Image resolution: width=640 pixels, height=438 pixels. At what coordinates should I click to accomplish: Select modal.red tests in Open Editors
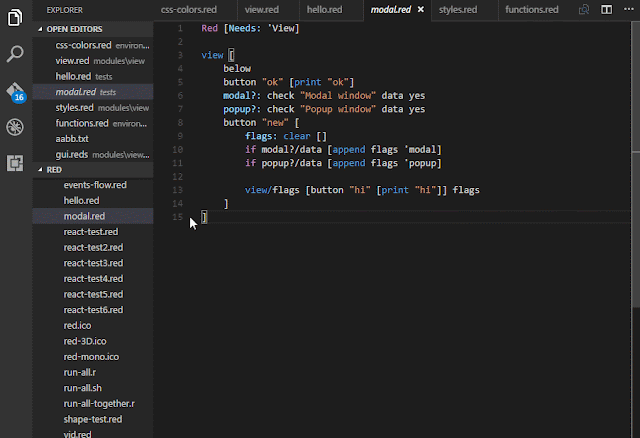(x=93, y=92)
